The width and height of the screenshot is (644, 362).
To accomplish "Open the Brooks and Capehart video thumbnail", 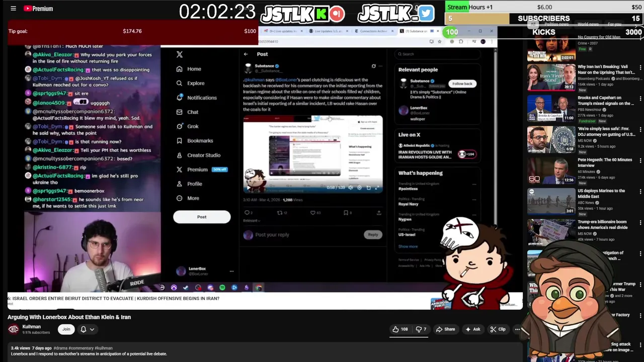I will point(551,108).
